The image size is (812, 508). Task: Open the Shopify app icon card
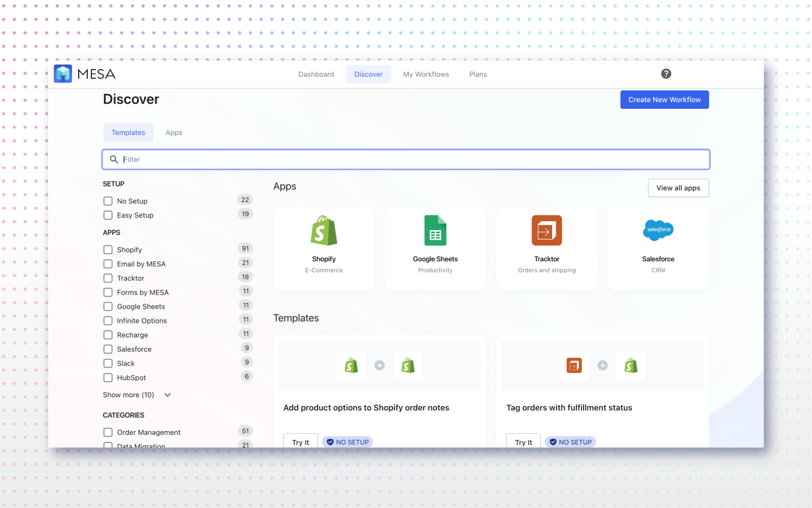tap(324, 231)
